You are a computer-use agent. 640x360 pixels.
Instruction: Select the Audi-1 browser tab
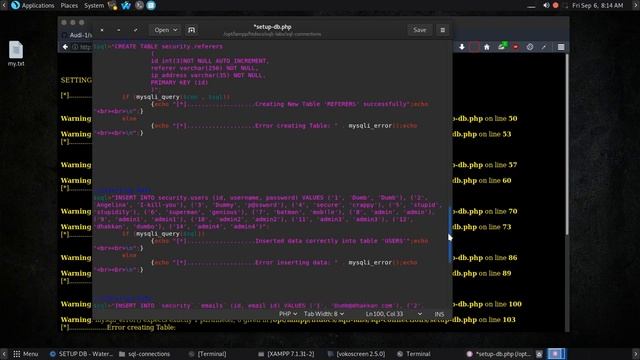click(78, 35)
